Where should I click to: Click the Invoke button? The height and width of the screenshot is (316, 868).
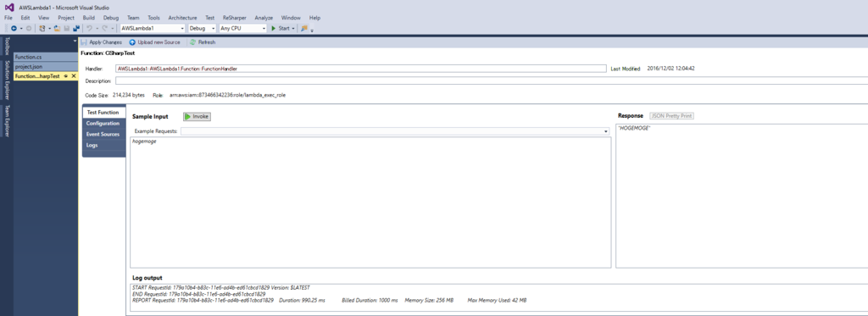[x=197, y=116]
